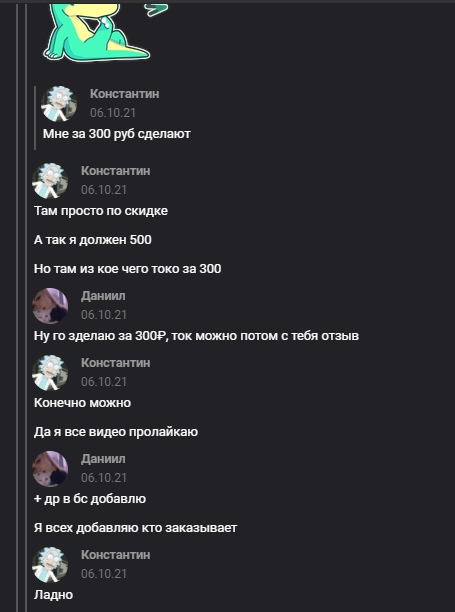455x612 pixels.
Task: Click Rick avatar above "Там просто по скидке"
Action: pos(50,181)
